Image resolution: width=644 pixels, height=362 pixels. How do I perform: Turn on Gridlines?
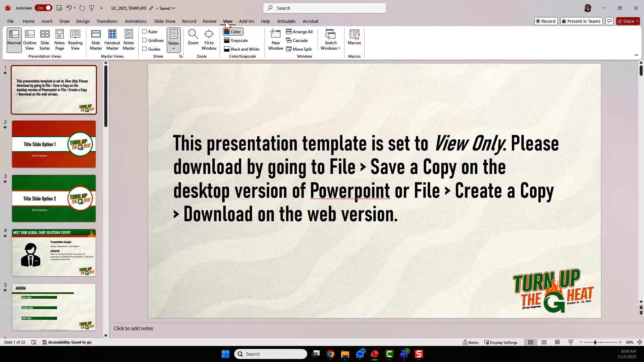pyautogui.click(x=145, y=40)
